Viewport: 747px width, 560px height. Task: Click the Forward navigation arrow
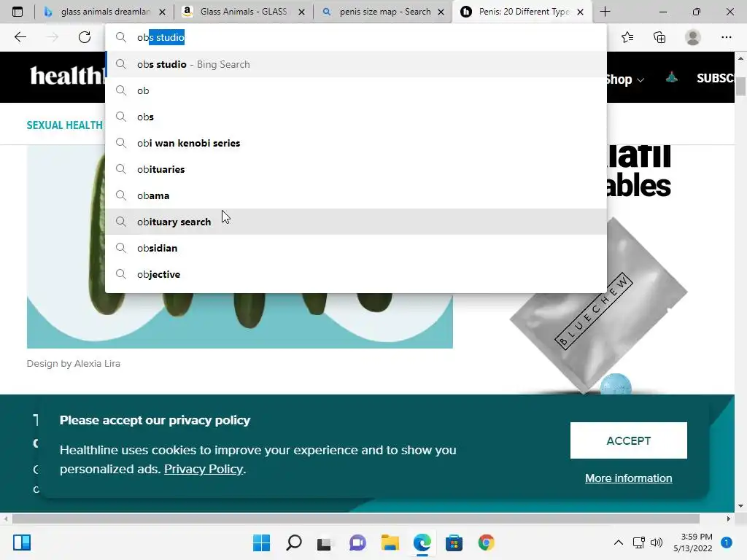[53, 37]
